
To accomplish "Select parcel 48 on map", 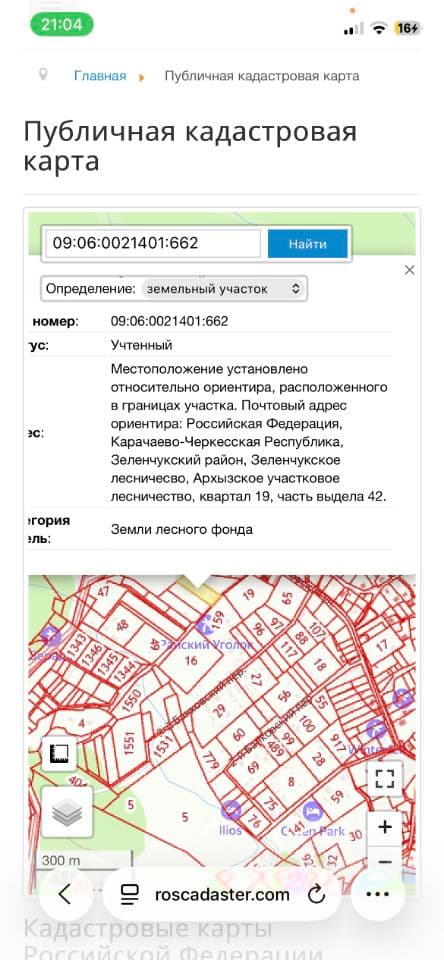I will tap(122, 625).
